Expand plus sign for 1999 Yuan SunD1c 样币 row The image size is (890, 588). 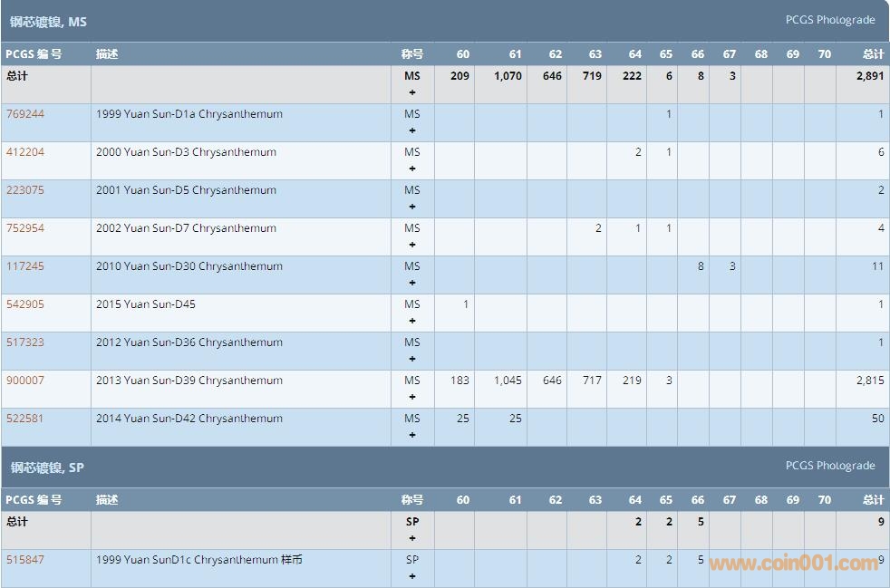click(412, 576)
